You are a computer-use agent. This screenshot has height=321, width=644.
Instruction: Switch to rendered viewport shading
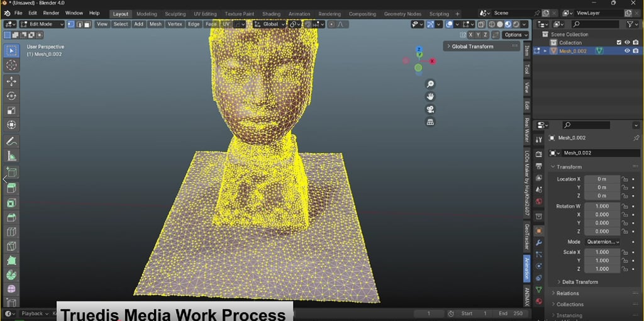[516, 25]
